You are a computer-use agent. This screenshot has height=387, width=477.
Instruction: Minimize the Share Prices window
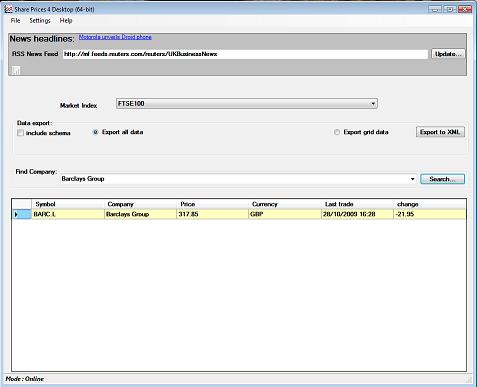[435, 9]
